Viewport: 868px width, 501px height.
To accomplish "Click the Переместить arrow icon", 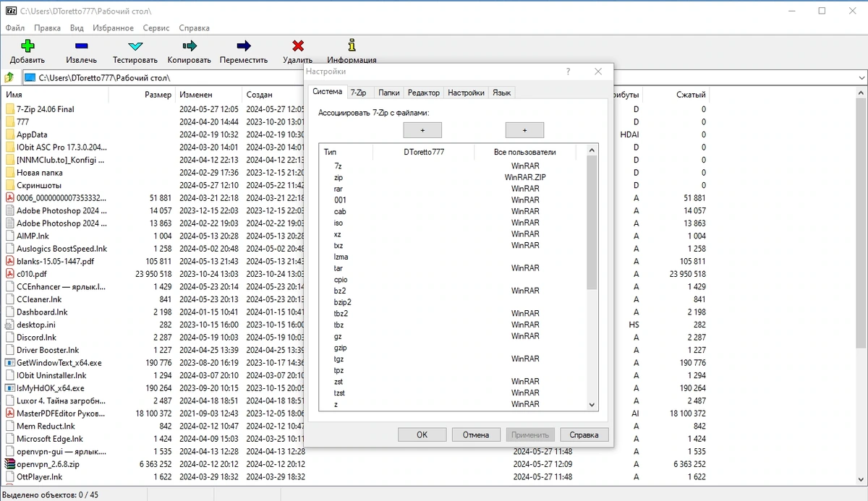I will (244, 46).
